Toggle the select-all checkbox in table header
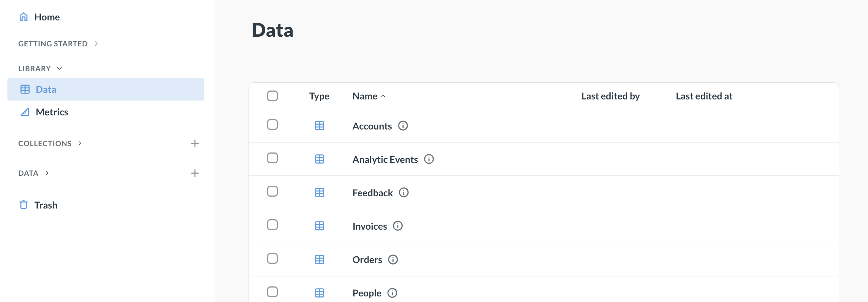This screenshot has width=868, height=302. click(272, 96)
